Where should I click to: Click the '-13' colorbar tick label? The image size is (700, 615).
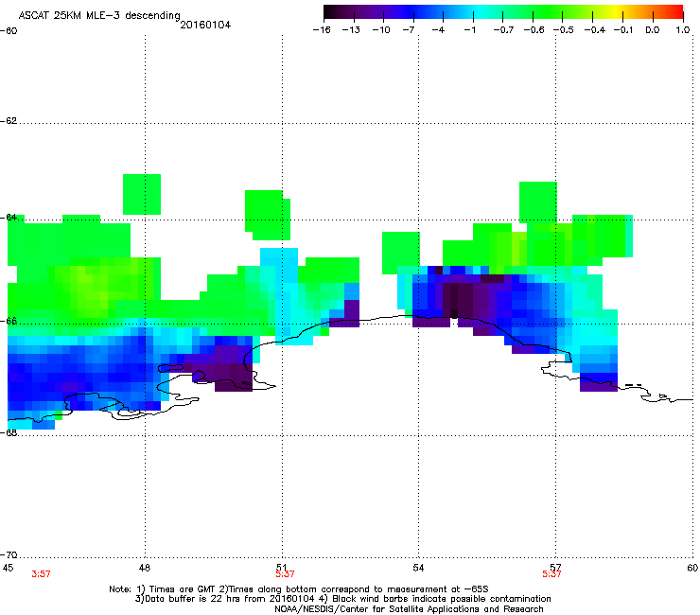coord(351,30)
